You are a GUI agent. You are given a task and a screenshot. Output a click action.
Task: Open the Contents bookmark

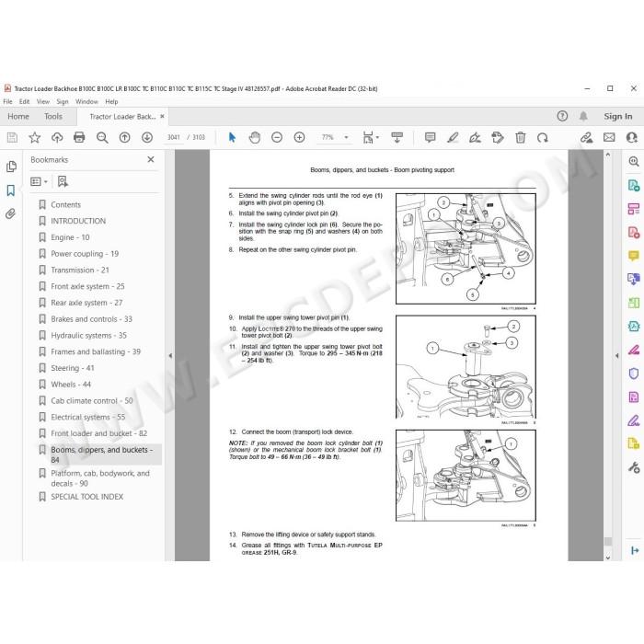(x=65, y=204)
